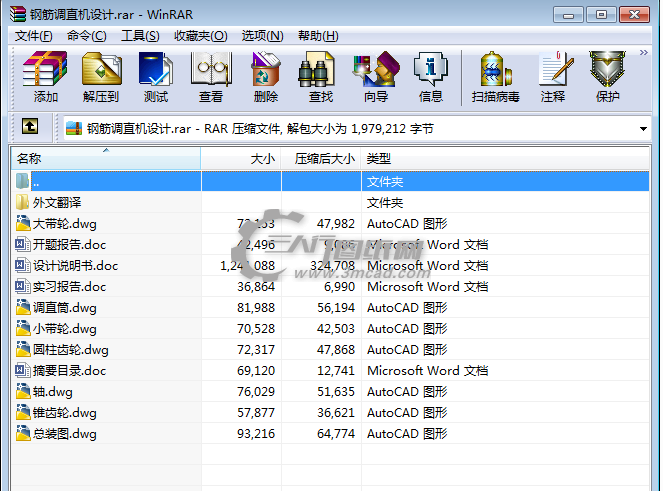Select file 锥齿轮.dwg

point(330,413)
